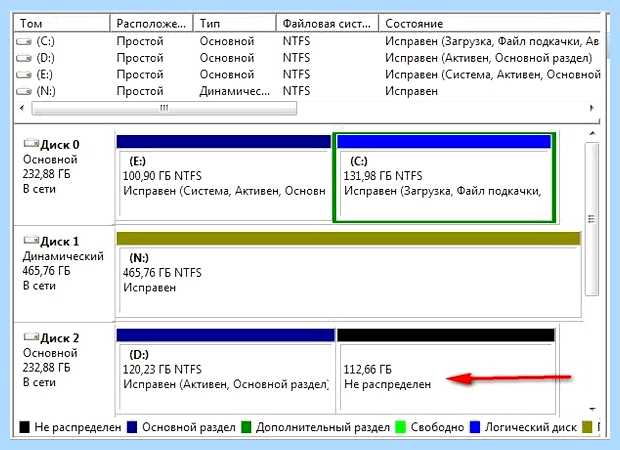Click the status cell of (D:) row
Viewport: 620px width, 450px height.
point(488,58)
